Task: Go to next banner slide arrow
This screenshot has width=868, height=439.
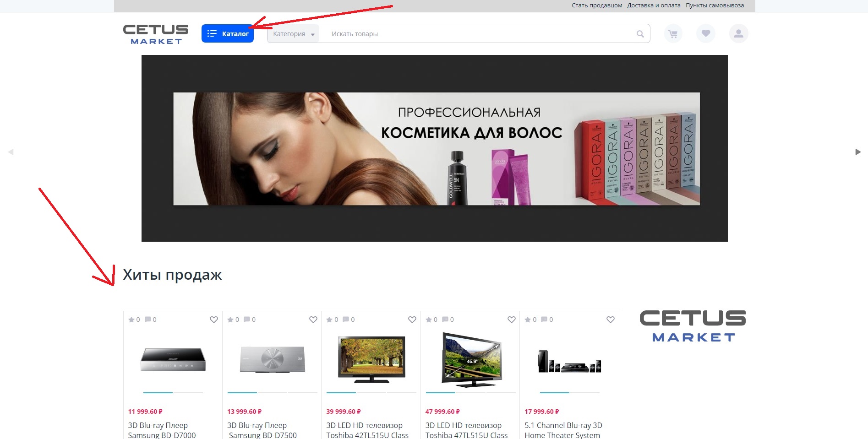Action: tap(857, 152)
